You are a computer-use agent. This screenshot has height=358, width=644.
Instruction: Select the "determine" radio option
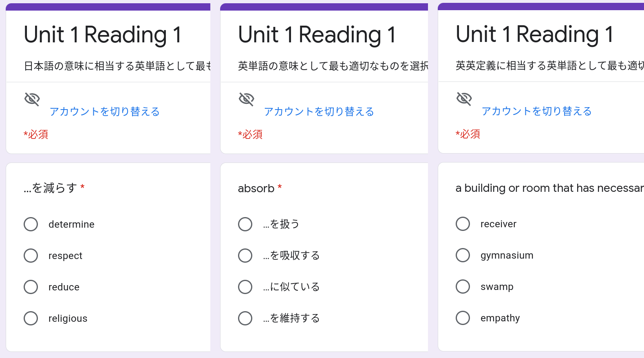point(31,224)
